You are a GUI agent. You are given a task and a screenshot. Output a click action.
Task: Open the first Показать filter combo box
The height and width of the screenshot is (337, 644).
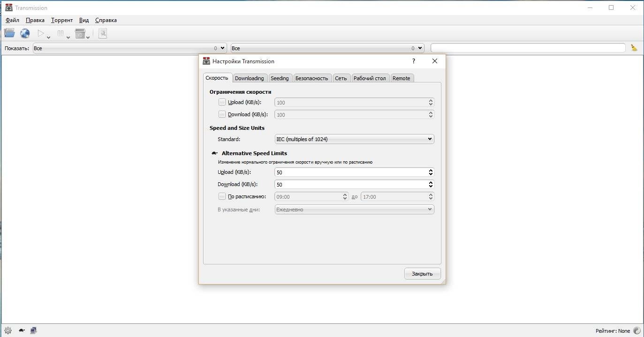click(130, 48)
